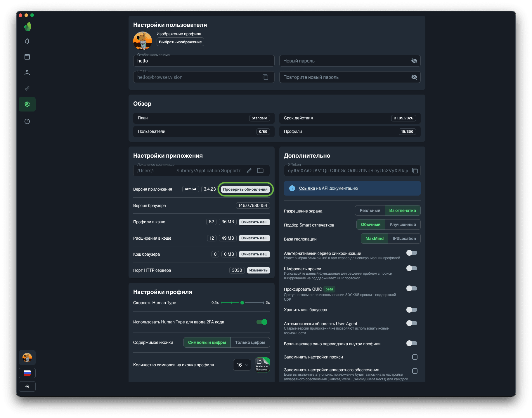The width and height of the screenshot is (532, 418).
Task: Switch theme with the sun icon
Action: tap(27, 386)
